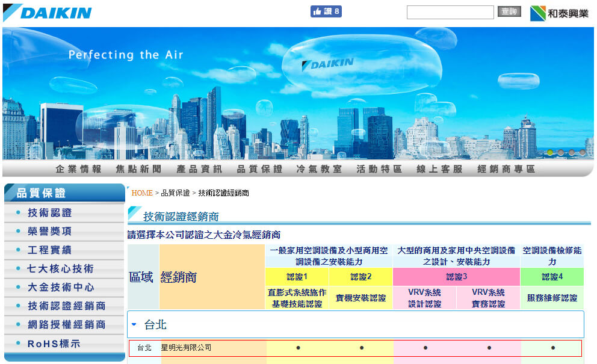Image resolution: width=597 pixels, height=364 pixels.
Task: Go to RoHS標示 in sidebar
Action: coord(54,344)
